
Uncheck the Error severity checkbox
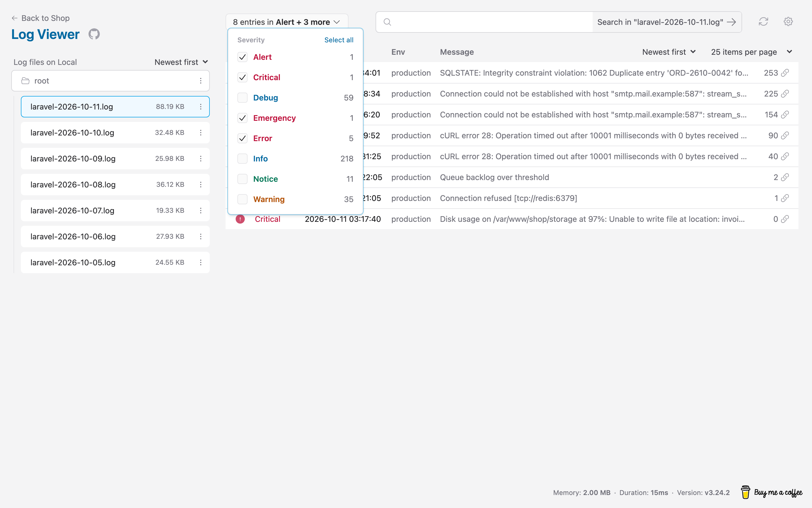pos(242,138)
